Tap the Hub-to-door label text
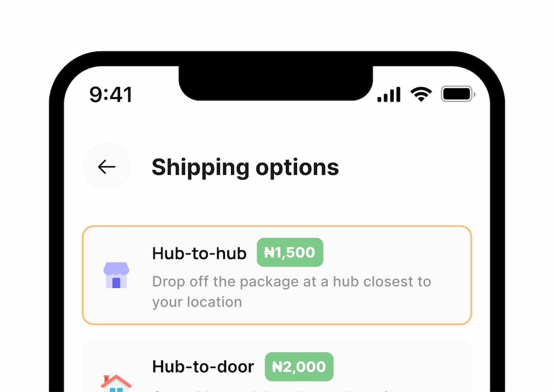The width and height of the screenshot is (554, 392). [203, 366]
